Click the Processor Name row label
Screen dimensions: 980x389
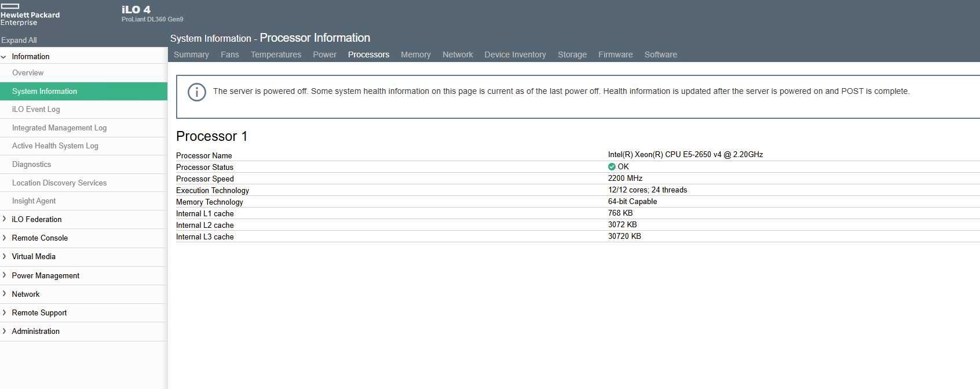(204, 155)
